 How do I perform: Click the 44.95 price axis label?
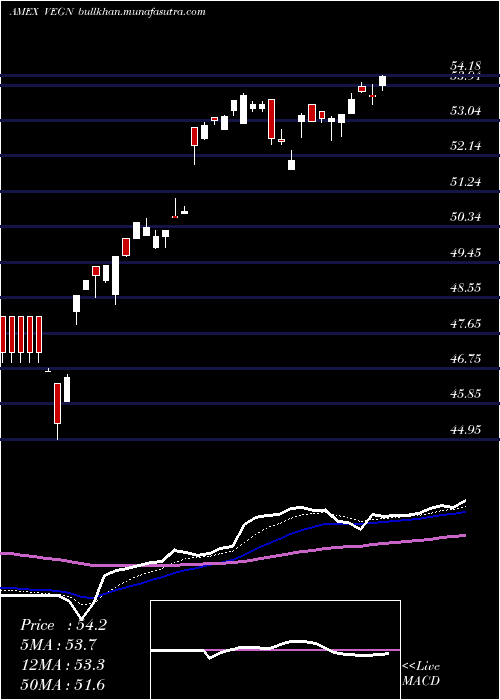pyautogui.click(x=466, y=429)
